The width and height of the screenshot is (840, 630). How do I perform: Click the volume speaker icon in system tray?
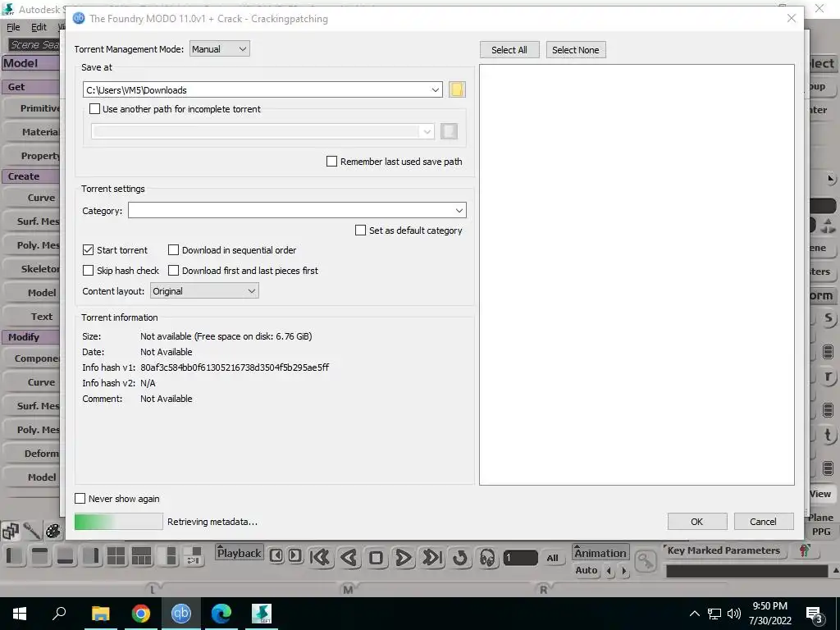tap(734, 614)
